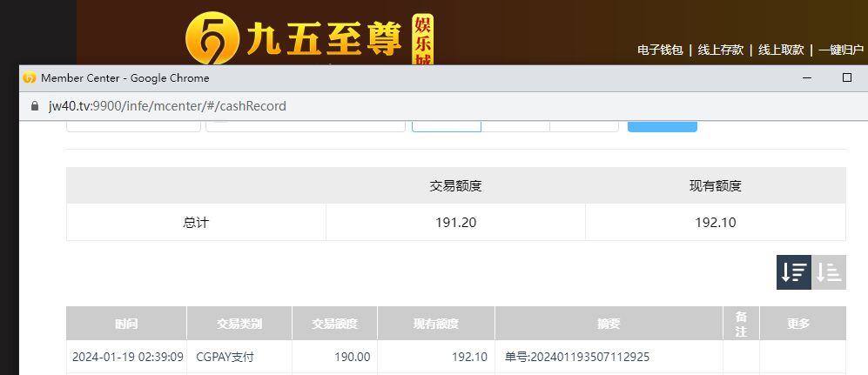This screenshot has width=868, height=375.
Task: Click the 交易额度 summary table header
Action: [x=455, y=186]
